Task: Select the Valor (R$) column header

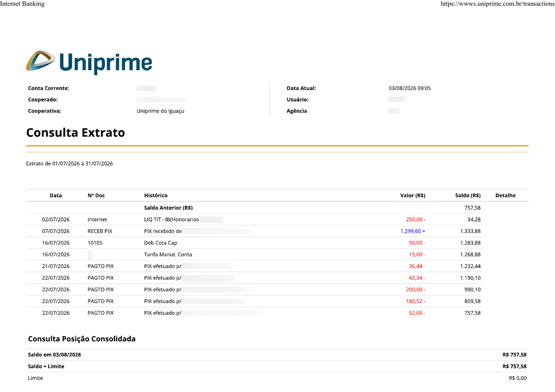Action: coord(412,195)
